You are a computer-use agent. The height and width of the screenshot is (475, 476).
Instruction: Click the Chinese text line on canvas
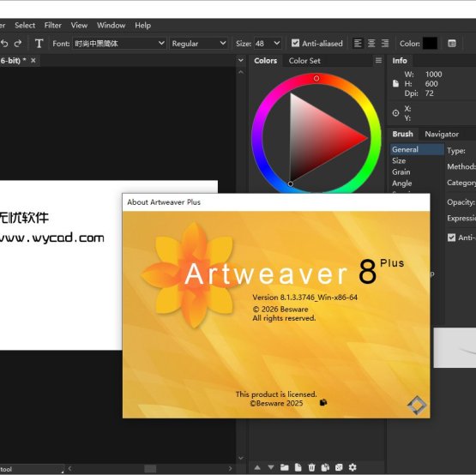(x=24, y=217)
